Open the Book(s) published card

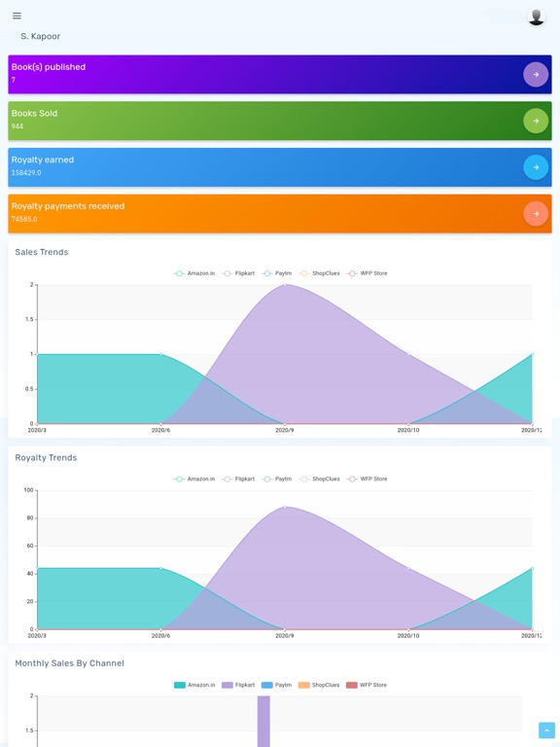point(280,74)
